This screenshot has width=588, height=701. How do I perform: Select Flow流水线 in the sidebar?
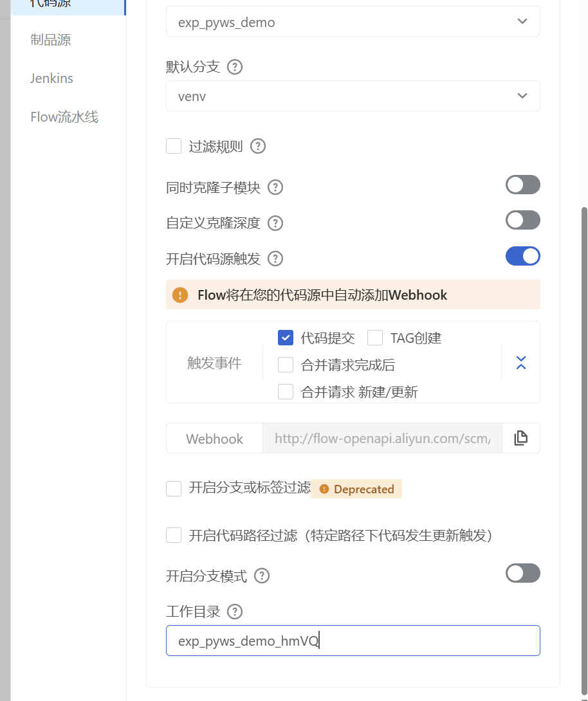coord(64,116)
